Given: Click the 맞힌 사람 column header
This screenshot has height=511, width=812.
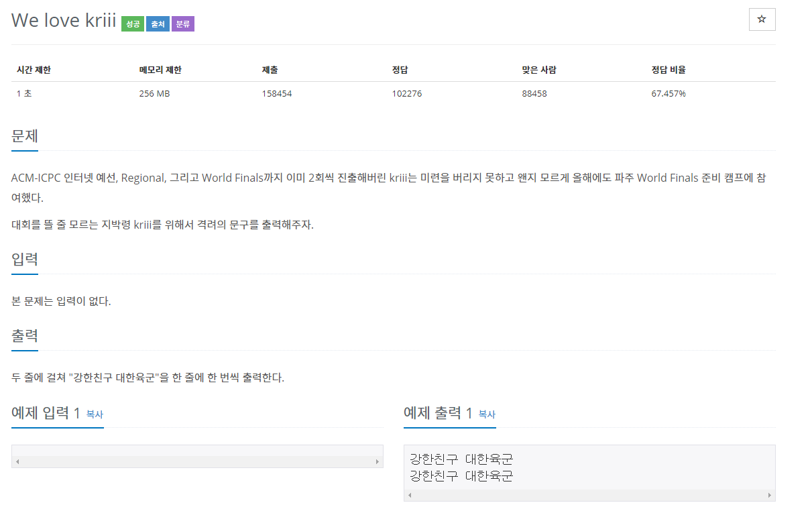Looking at the screenshot, I should tap(539, 70).
